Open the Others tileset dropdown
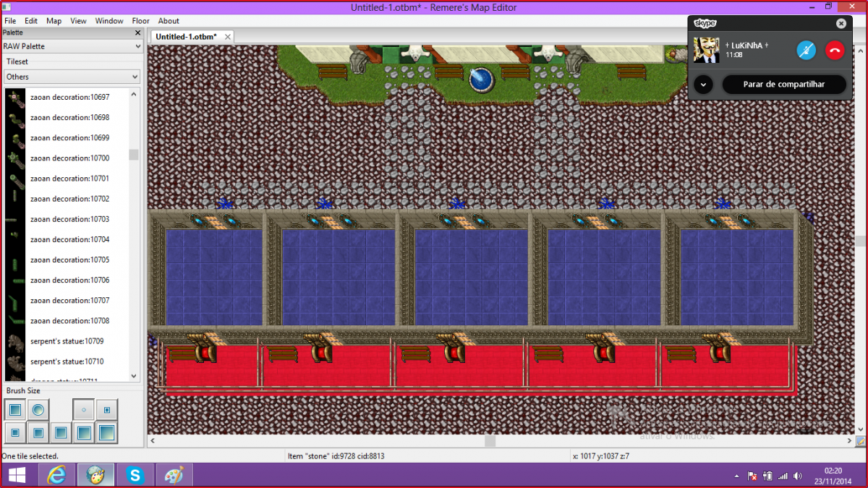Viewport: 868px width, 488px height. pyautogui.click(x=71, y=77)
